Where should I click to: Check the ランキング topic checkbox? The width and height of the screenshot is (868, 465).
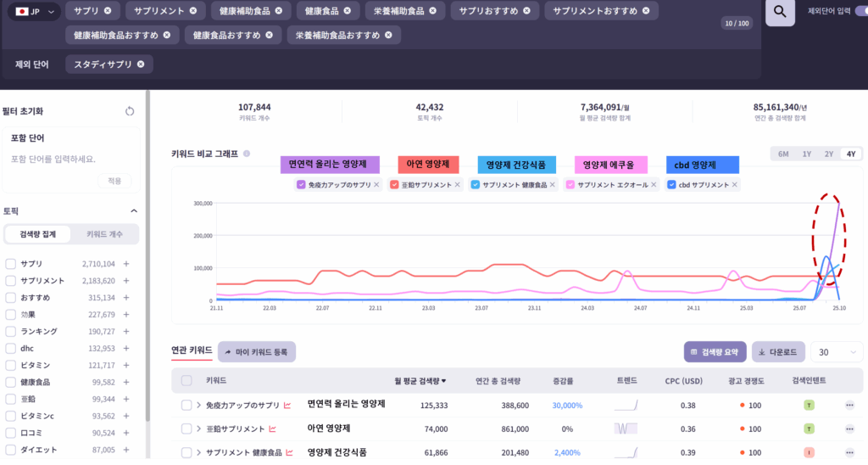coord(10,332)
